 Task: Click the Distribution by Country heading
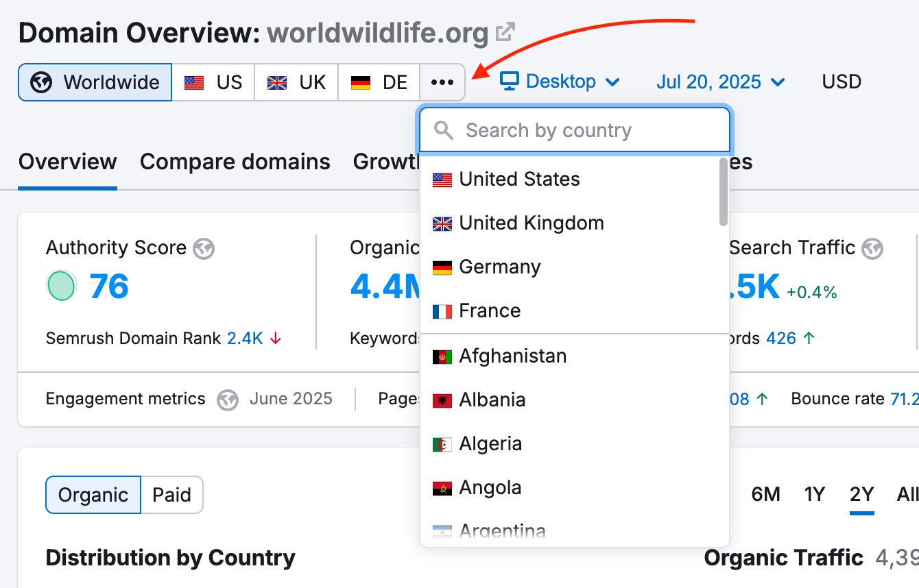[171, 558]
